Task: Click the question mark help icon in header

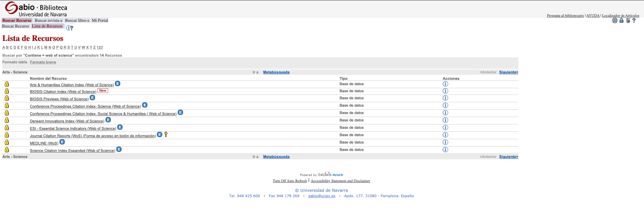Action: (x=634, y=20)
